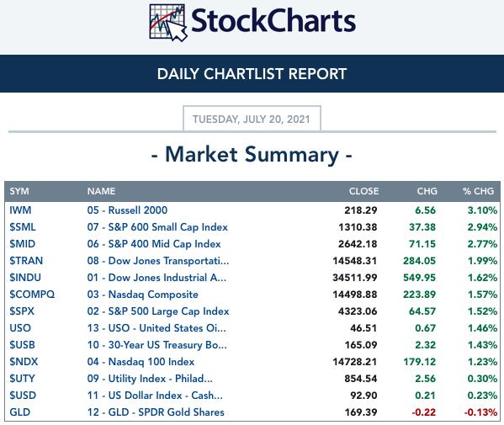This screenshot has width=504, height=425.
Task: Select the $UTY symbol link
Action: (x=22, y=379)
